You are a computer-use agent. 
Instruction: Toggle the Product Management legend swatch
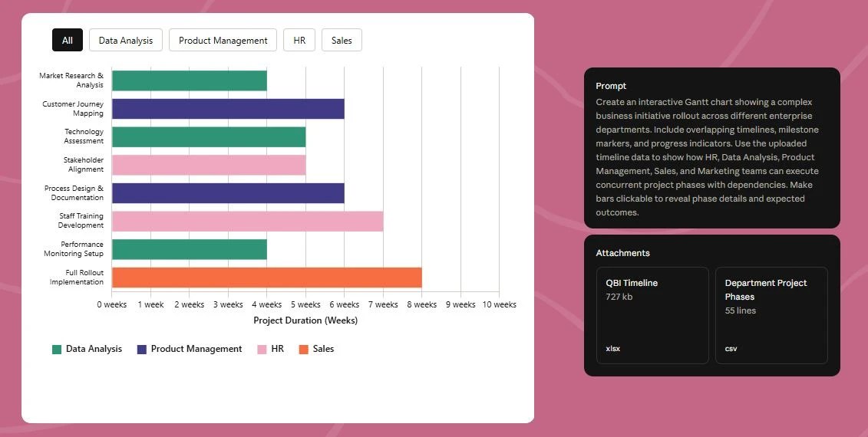pos(142,350)
